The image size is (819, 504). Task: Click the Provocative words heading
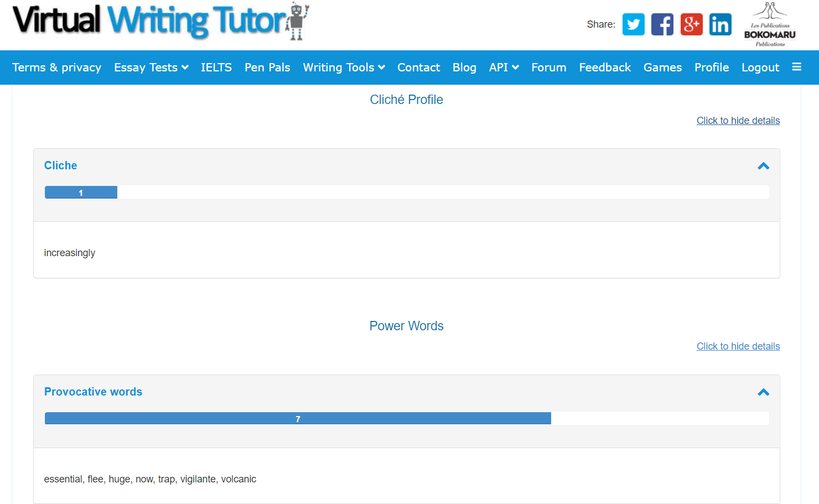coord(93,392)
